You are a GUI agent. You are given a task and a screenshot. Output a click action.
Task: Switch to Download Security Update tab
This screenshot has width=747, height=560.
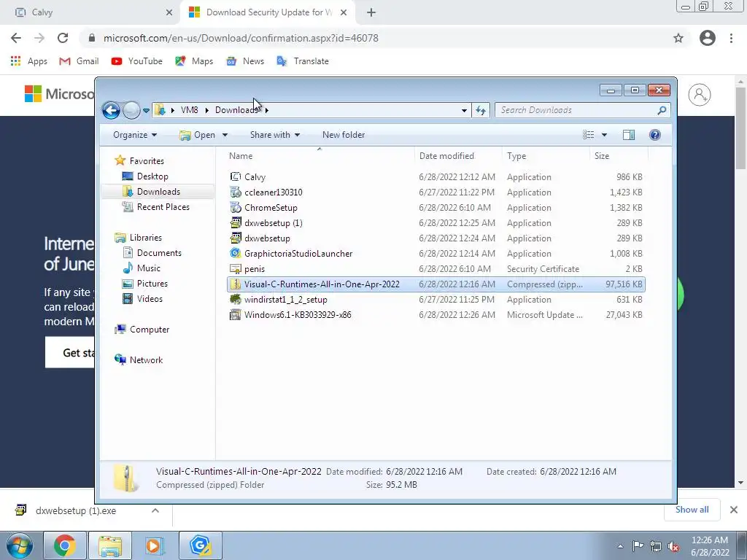click(268, 12)
